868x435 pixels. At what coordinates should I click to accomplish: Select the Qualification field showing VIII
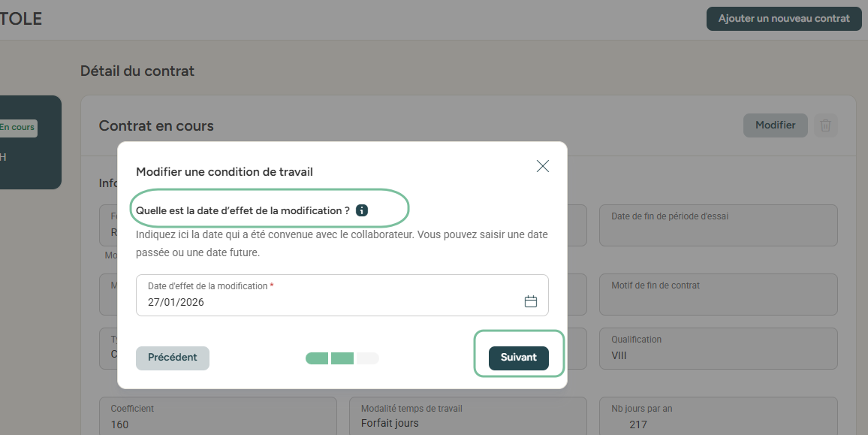(x=718, y=348)
